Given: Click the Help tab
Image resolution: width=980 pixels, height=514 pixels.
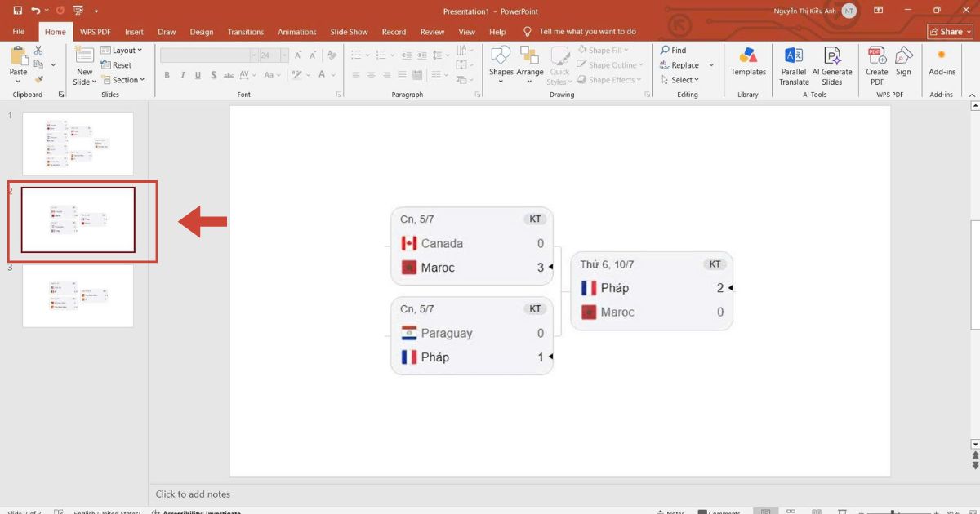Looking at the screenshot, I should pyautogui.click(x=497, y=32).
